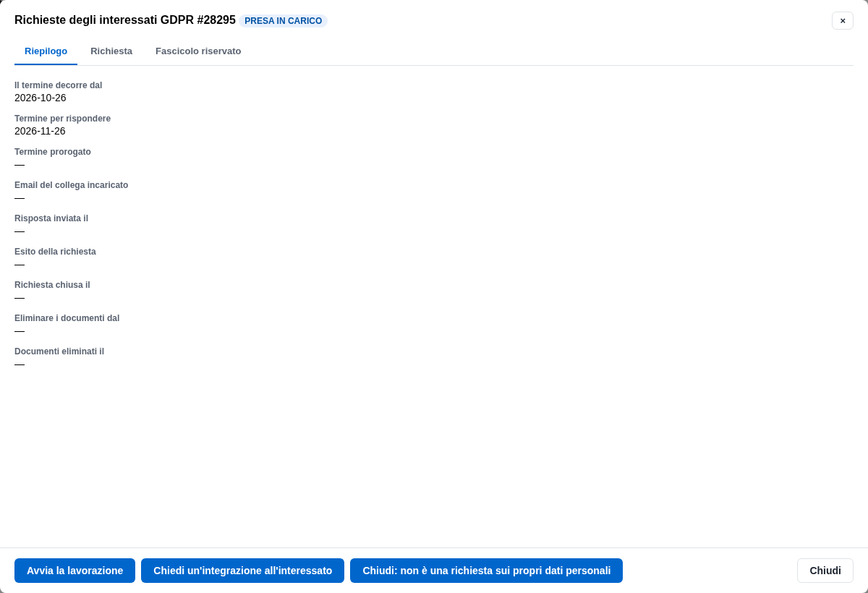The width and height of the screenshot is (868, 593).
Task: Click the label Termine per rispondere
Action: coord(62,119)
